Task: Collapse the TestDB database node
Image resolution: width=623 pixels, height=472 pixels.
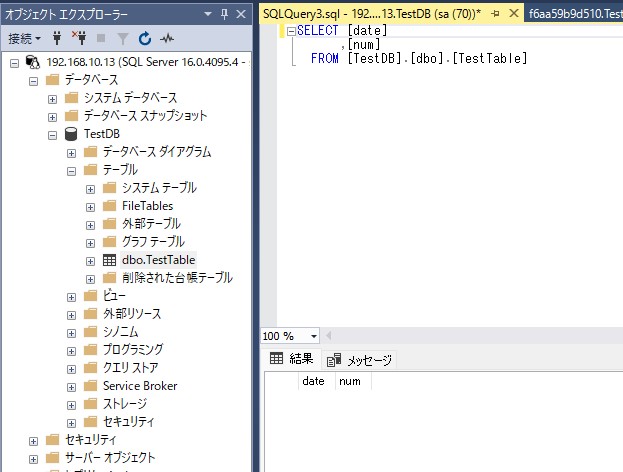Action: pyautogui.click(x=52, y=135)
